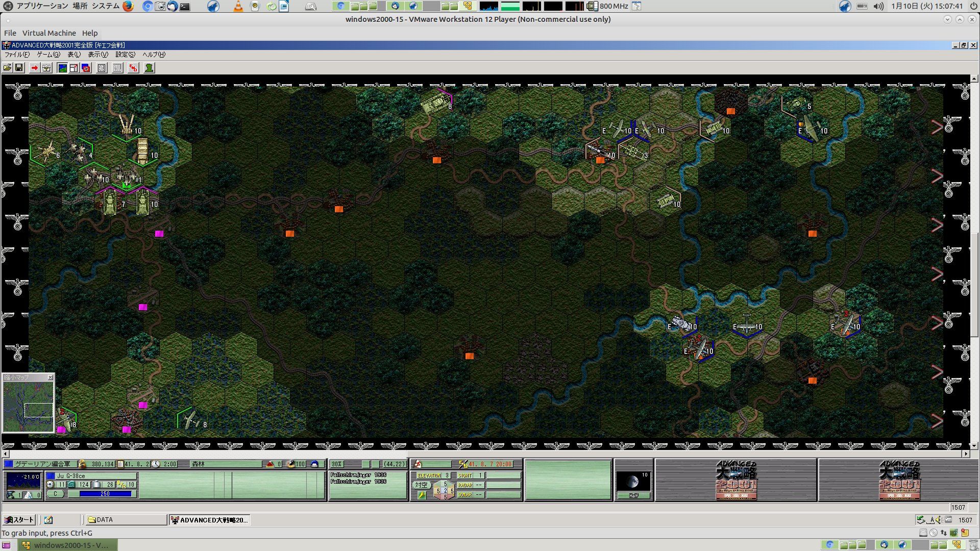The width and height of the screenshot is (980, 551).
Task: Click the C button in unit panel
Action: click(56, 494)
